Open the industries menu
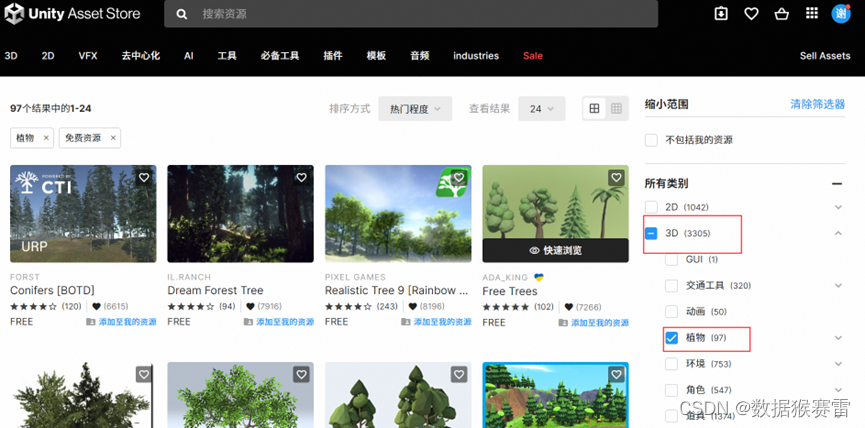Viewport: 865px width, 428px height. 476,56
